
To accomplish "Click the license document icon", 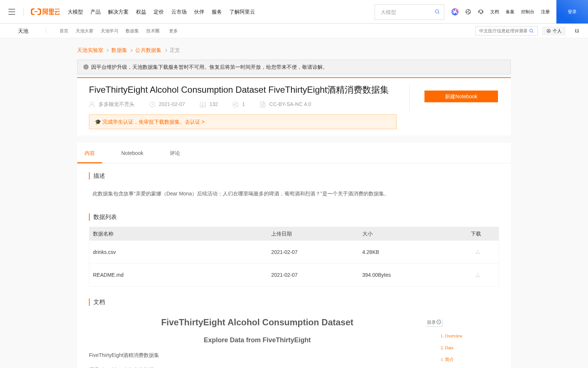I will click(x=263, y=105).
